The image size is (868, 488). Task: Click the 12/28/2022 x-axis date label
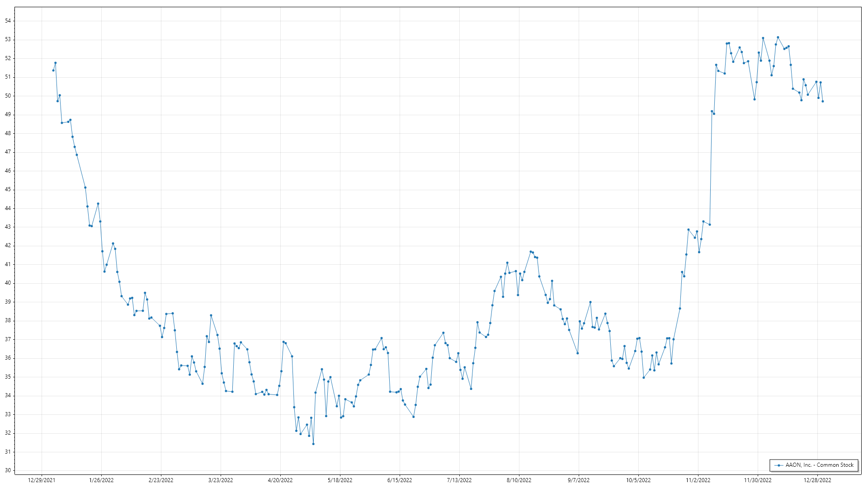click(x=817, y=480)
